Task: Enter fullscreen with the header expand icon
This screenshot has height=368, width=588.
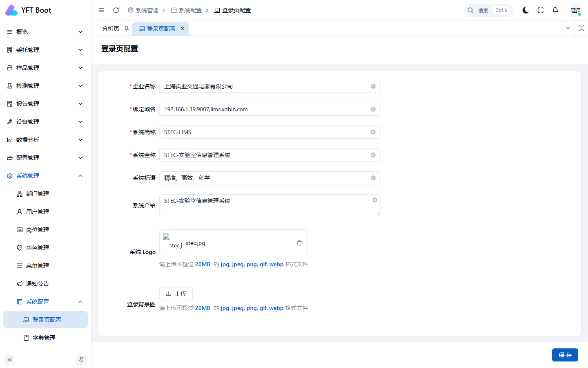Action: [541, 10]
